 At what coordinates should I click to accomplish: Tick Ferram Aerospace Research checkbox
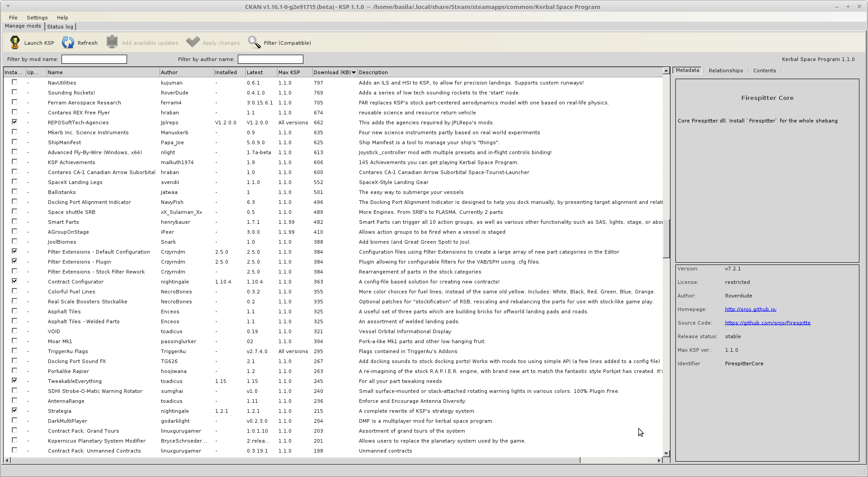point(14,102)
